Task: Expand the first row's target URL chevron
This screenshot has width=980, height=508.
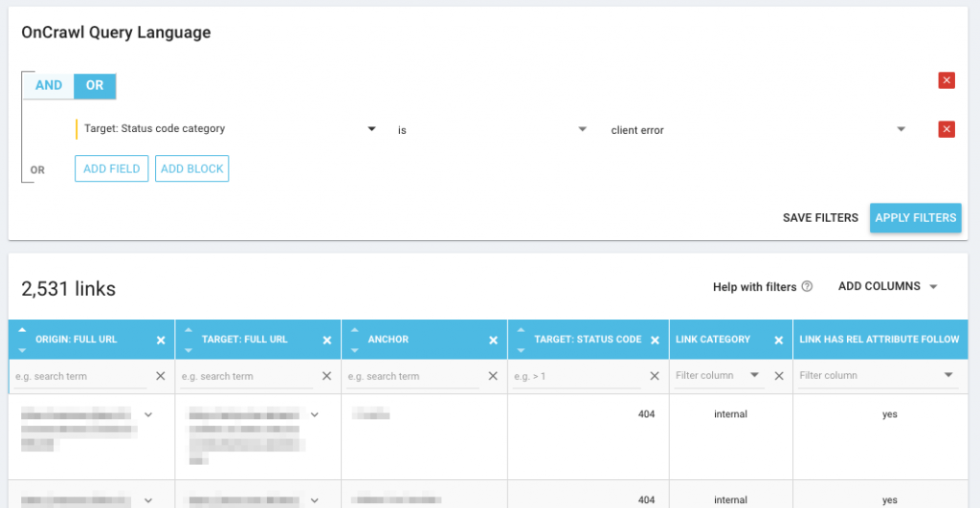Action: (314, 414)
